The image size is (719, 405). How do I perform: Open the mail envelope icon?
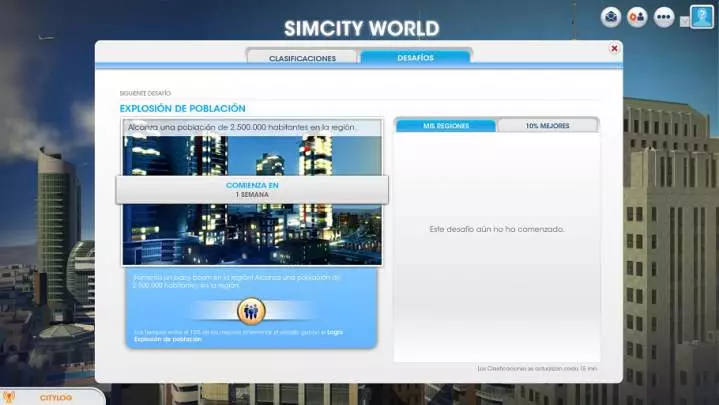pos(611,17)
